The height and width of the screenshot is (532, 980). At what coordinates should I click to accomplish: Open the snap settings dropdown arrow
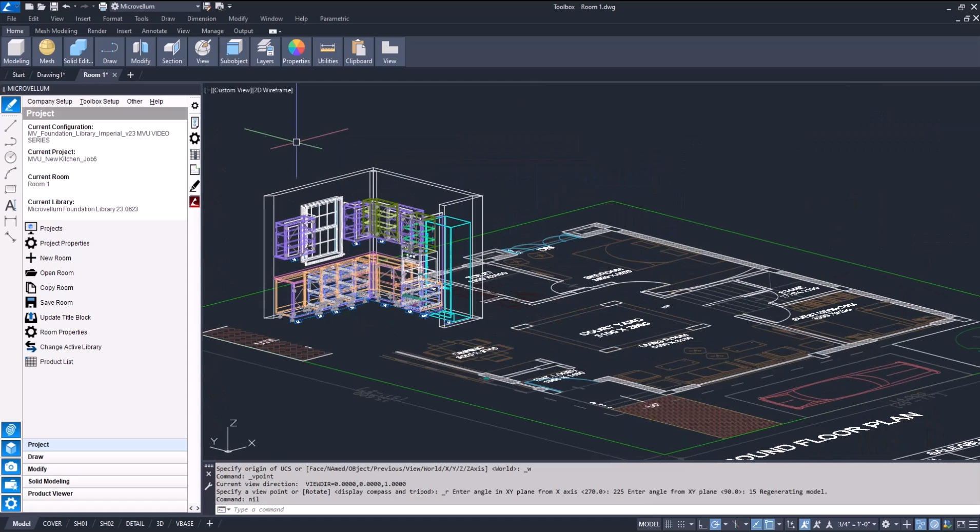click(691, 524)
